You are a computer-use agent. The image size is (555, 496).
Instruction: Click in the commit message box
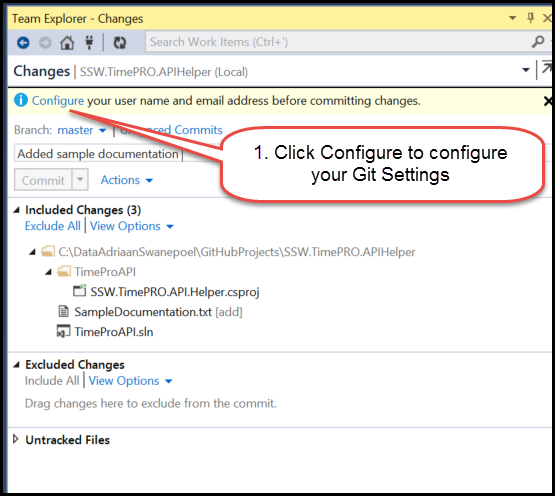pos(118,153)
